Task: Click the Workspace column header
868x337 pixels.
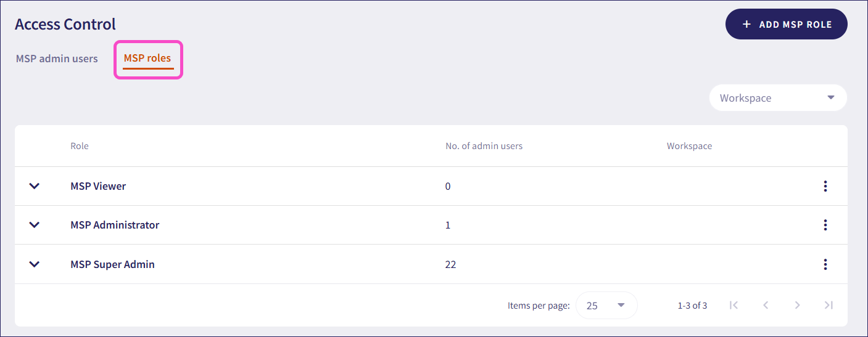Action: (689, 146)
